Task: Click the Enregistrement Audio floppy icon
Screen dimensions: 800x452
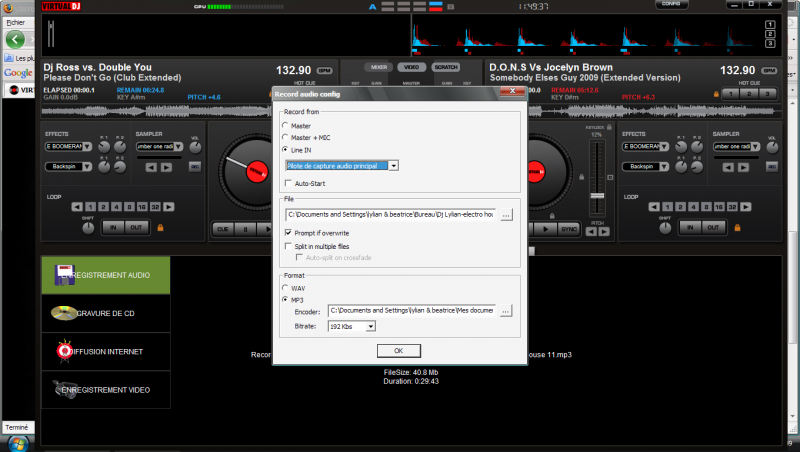Action: click(x=63, y=274)
